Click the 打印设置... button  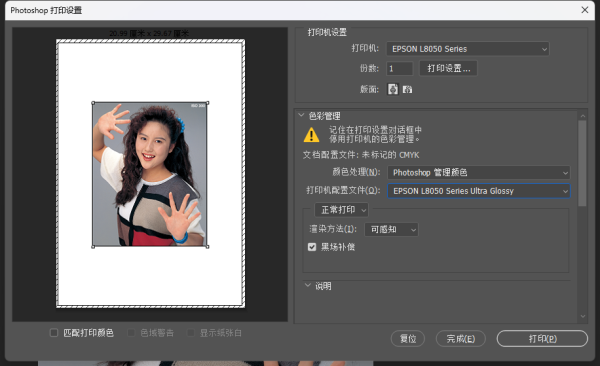(x=448, y=69)
